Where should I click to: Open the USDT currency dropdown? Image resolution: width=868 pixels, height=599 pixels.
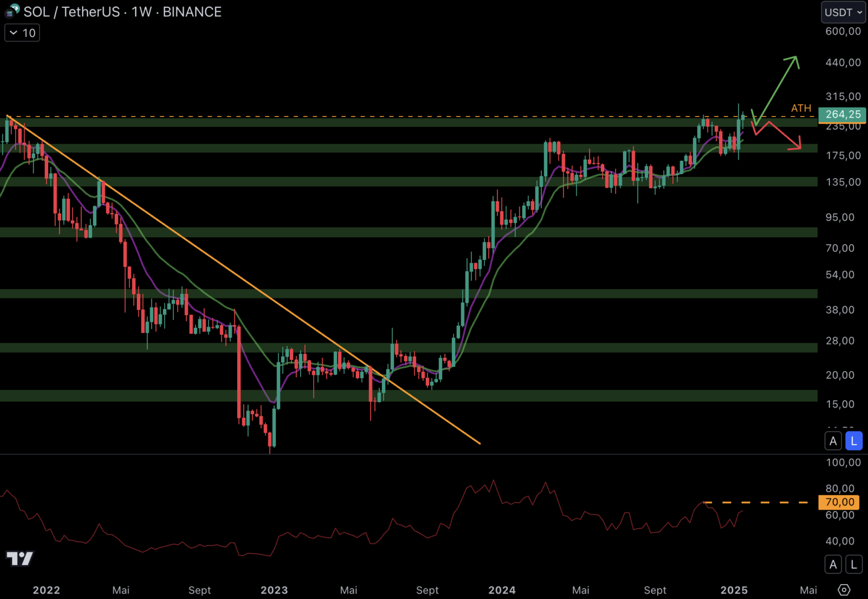(843, 12)
